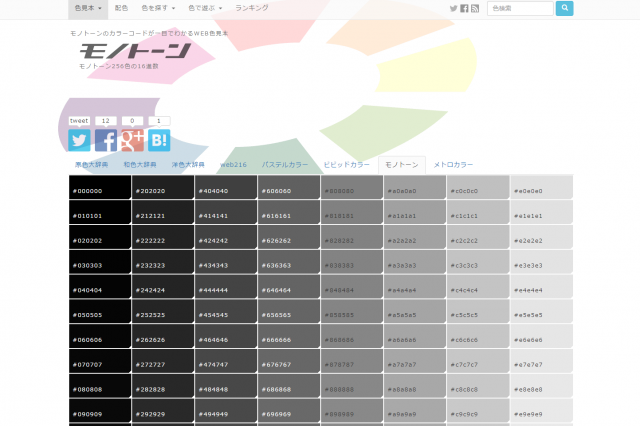The image size is (640, 426).
Task: Click the small Twitter icon in top navbar
Action: (454, 8)
